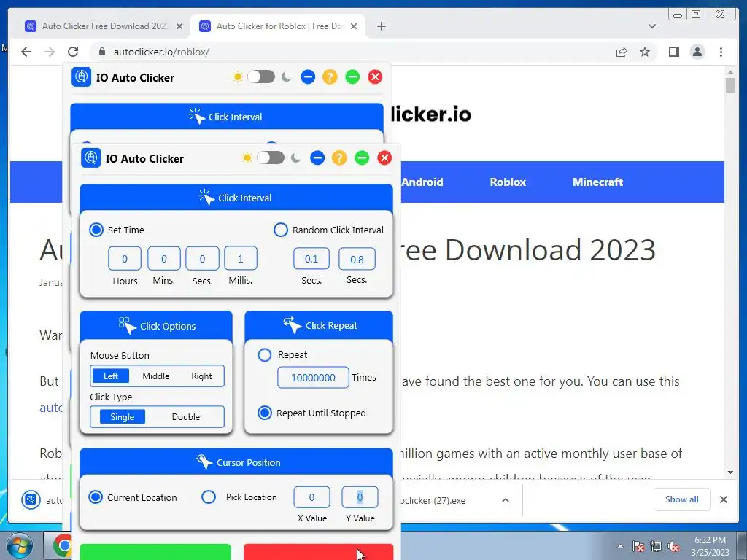The height and width of the screenshot is (560, 747).
Task: Click the Mins. input field
Action: [164, 259]
